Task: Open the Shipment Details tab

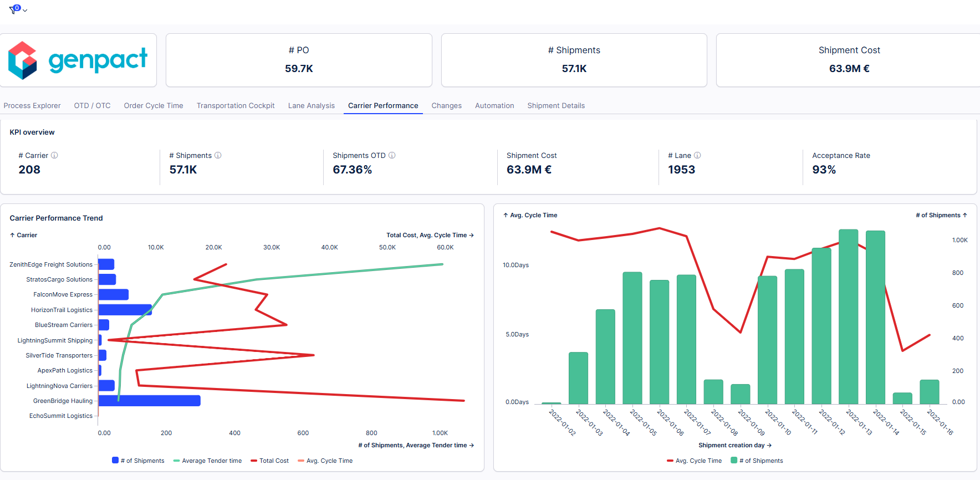Action: tap(556, 106)
